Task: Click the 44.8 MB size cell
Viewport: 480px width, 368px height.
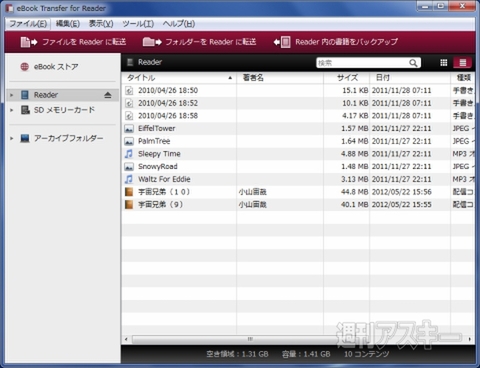Action: 355,192
